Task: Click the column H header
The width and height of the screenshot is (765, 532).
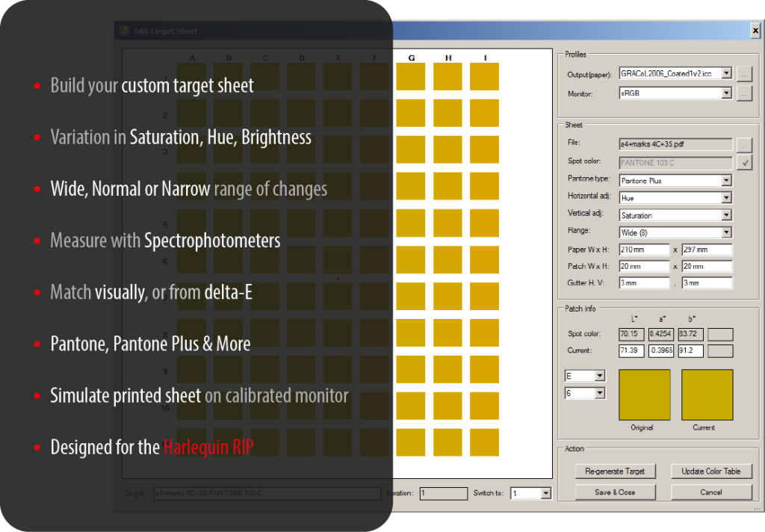Action: 448,58
